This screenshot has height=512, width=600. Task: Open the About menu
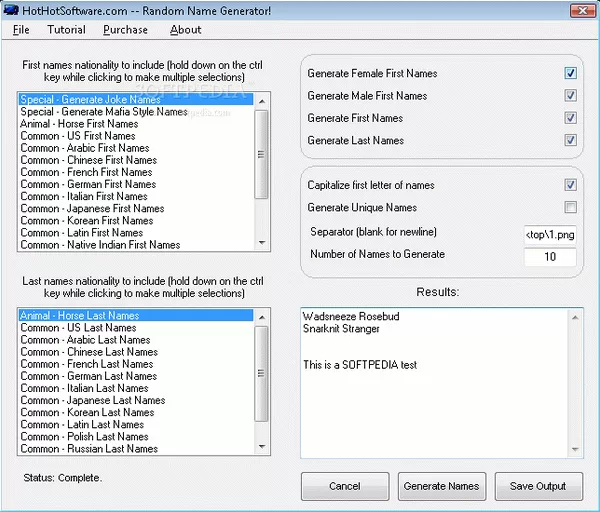(x=185, y=30)
